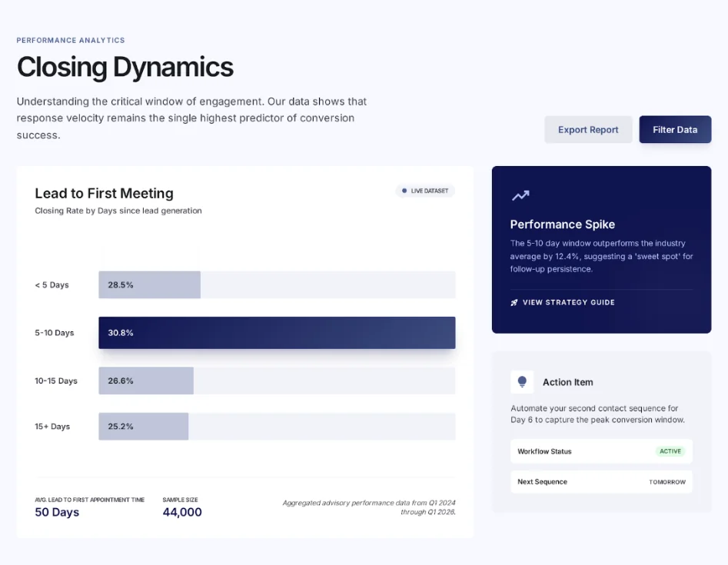Click the '44,000' sample size value
The image size is (728, 565).
coord(182,512)
